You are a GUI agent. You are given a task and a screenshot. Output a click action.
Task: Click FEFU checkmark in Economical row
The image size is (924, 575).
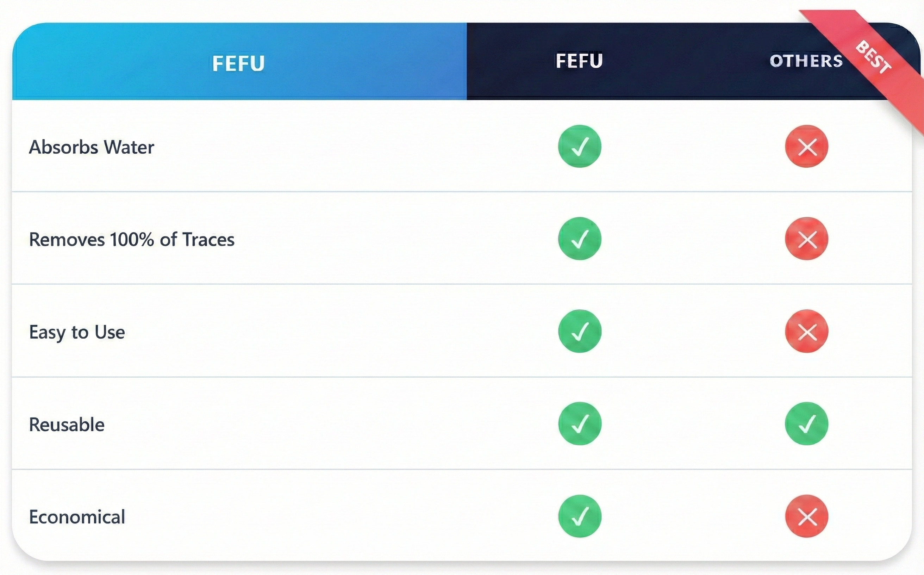point(579,516)
